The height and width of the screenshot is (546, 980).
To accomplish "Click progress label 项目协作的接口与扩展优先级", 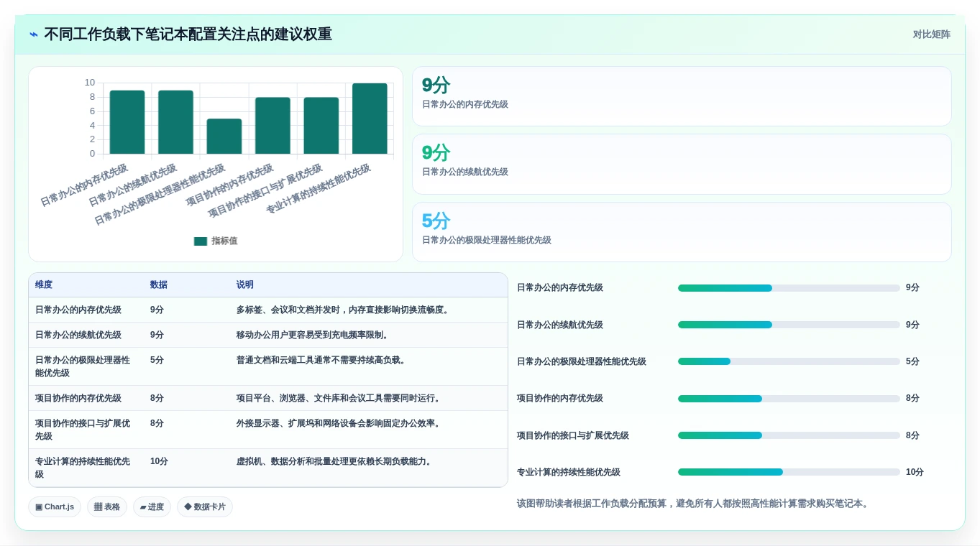I will click(573, 436).
